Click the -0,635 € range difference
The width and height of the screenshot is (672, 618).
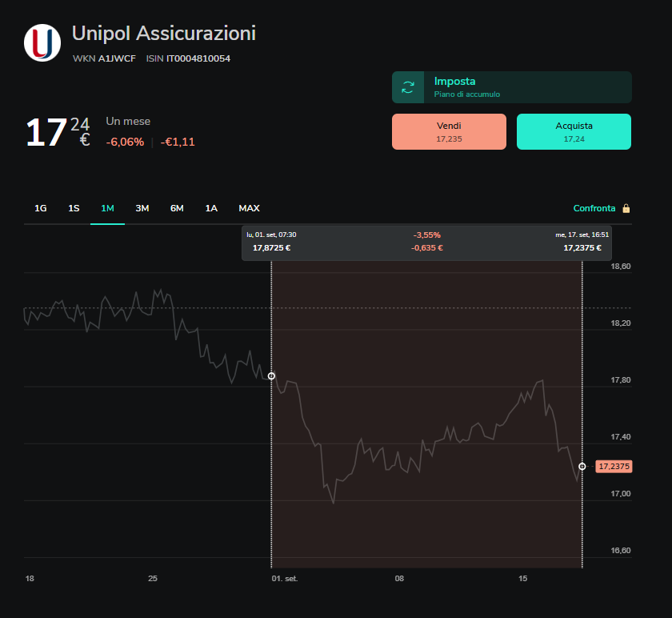click(x=427, y=248)
